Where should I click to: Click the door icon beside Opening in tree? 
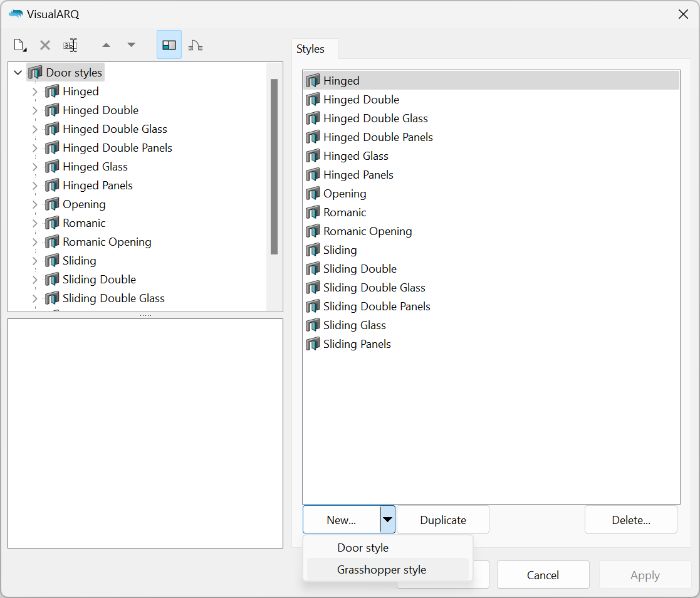coord(52,204)
